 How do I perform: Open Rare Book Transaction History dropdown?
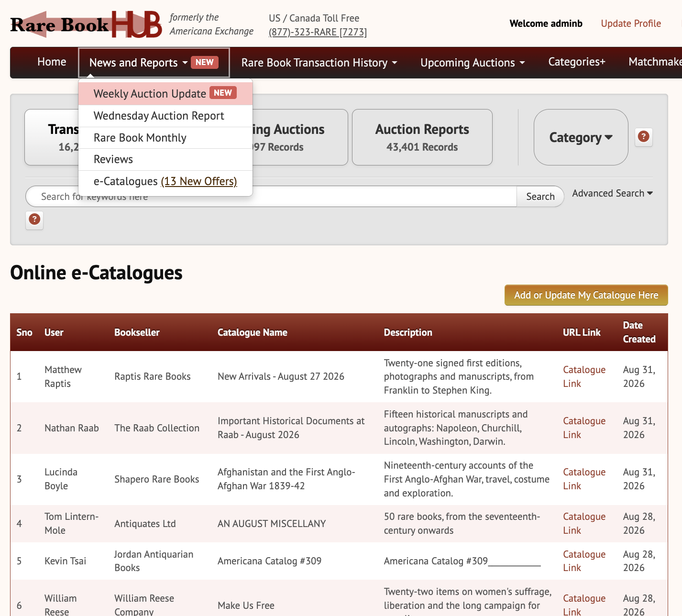tap(319, 63)
